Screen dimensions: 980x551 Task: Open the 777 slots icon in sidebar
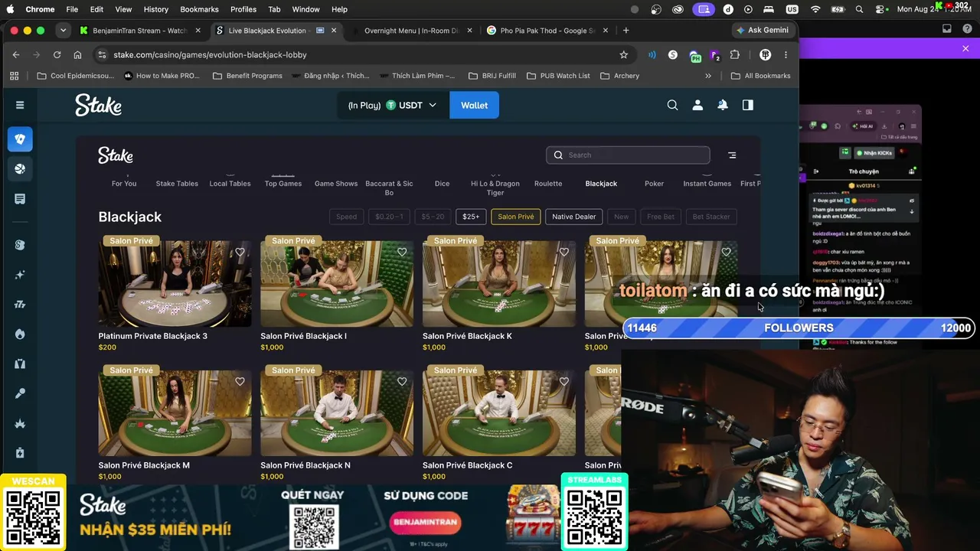[20, 305]
